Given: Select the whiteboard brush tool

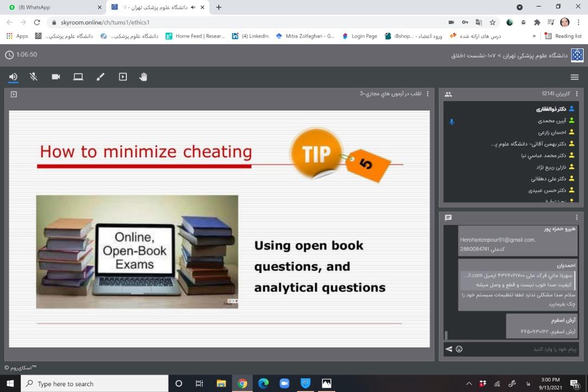Looking at the screenshot, I should coord(100,77).
